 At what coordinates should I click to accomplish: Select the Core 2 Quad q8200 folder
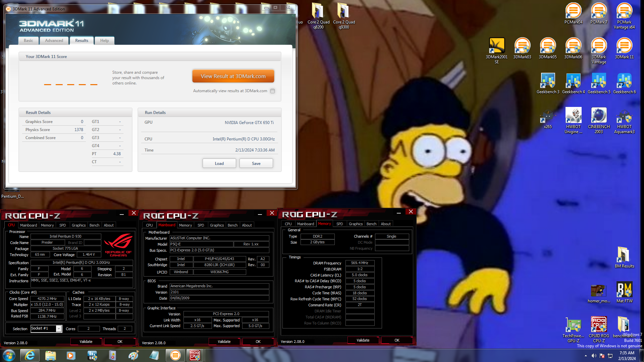(x=318, y=16)
